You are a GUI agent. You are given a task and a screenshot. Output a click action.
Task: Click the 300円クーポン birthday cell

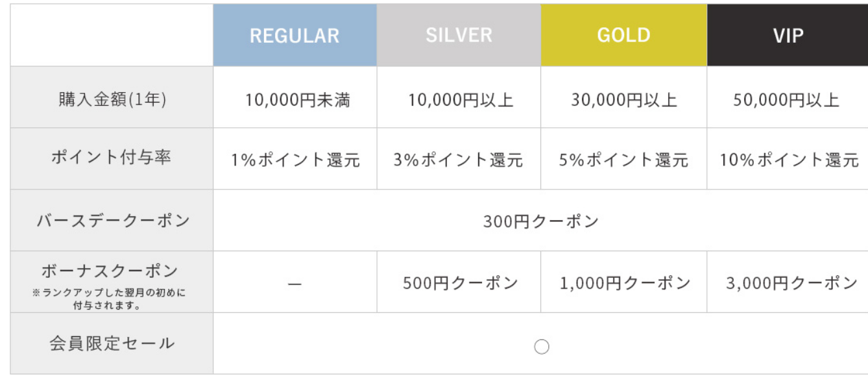[x=541, y=221]
